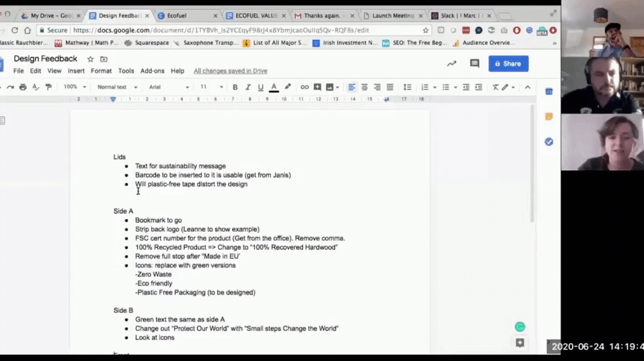Toggle italic formatting
644x361 pixels.
pos(248,87)
